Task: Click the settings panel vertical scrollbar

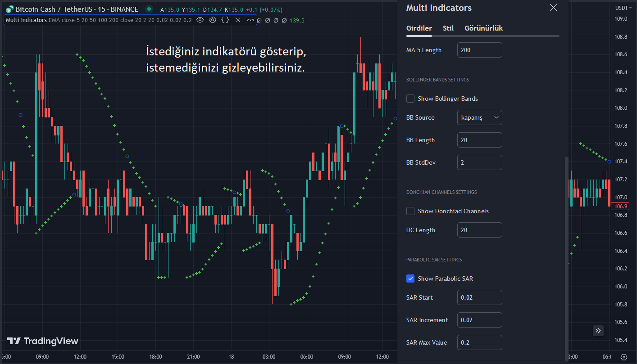Action: (566, 258)
